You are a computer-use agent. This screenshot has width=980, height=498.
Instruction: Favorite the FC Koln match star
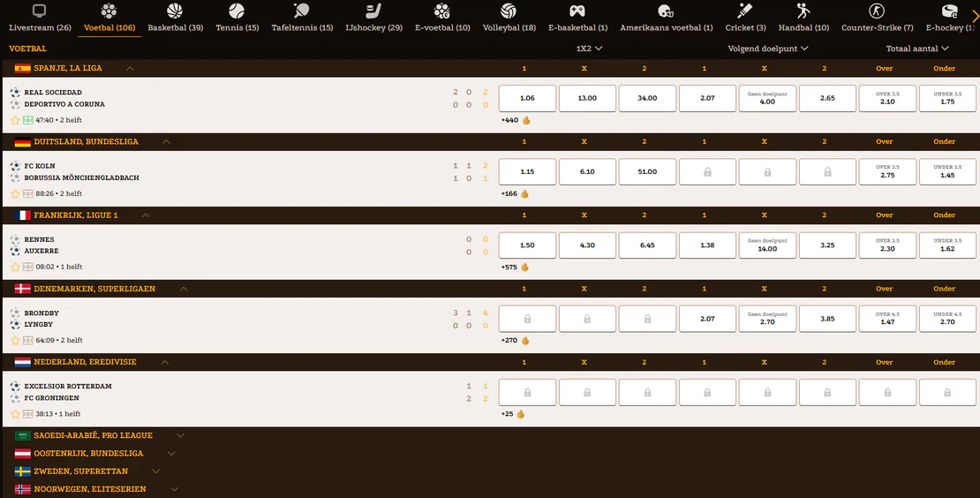[15, 193]
